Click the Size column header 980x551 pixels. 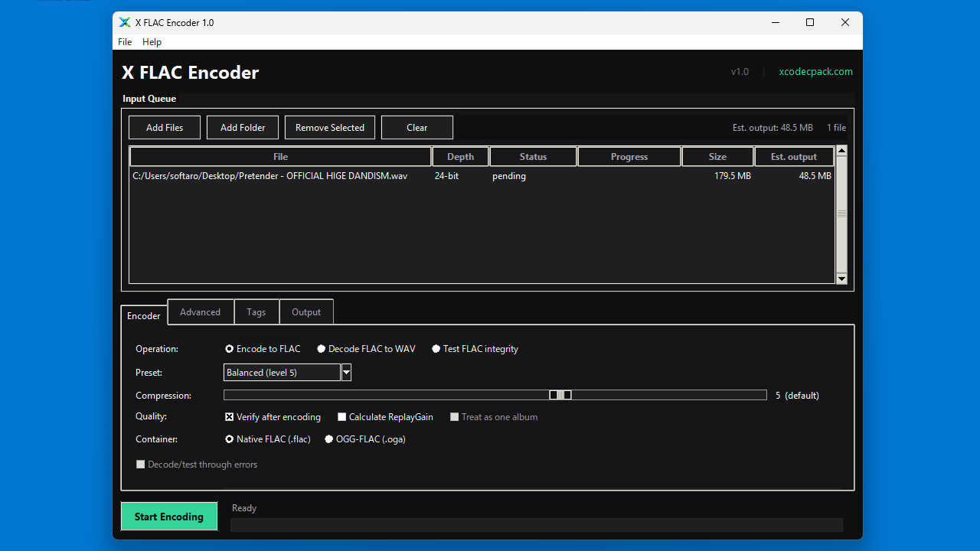pos(717,157)
